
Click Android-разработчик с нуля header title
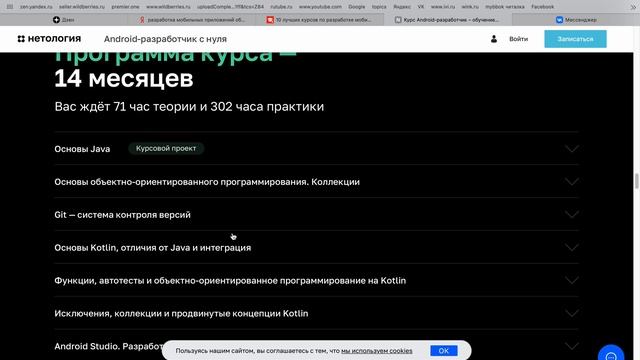click(165, 39)
